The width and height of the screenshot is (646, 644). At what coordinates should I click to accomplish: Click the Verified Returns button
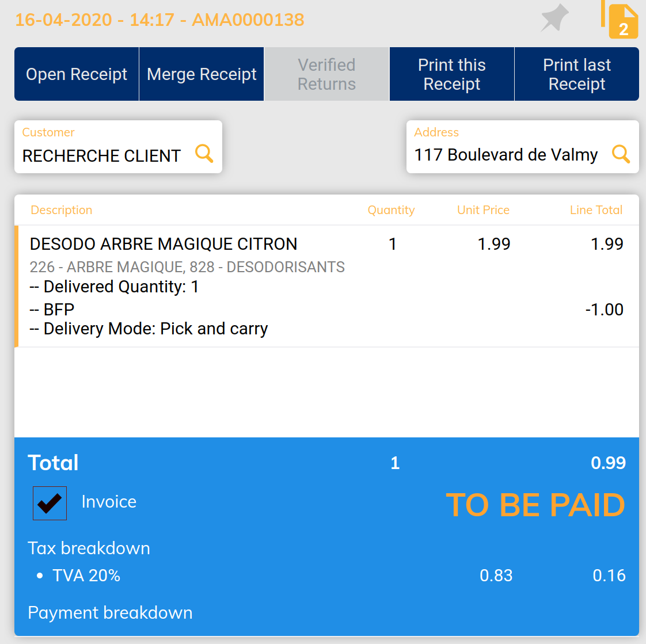pyautogui.click(x=326, y=74)
